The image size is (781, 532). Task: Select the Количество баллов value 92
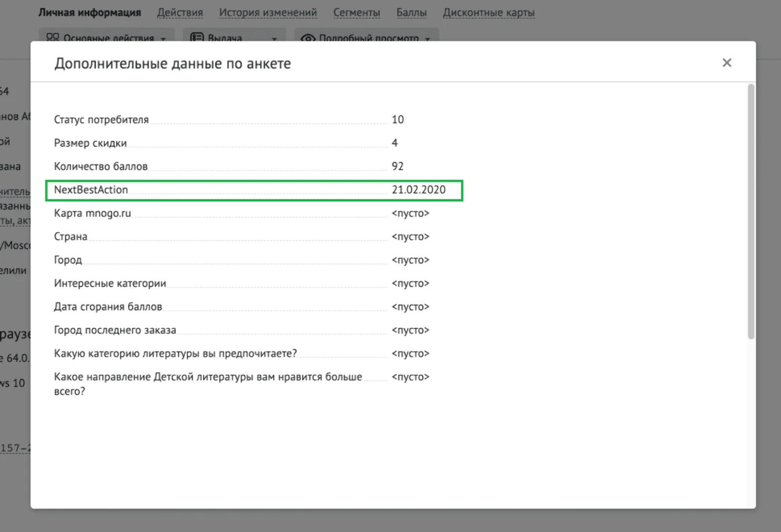pos(398,167)
